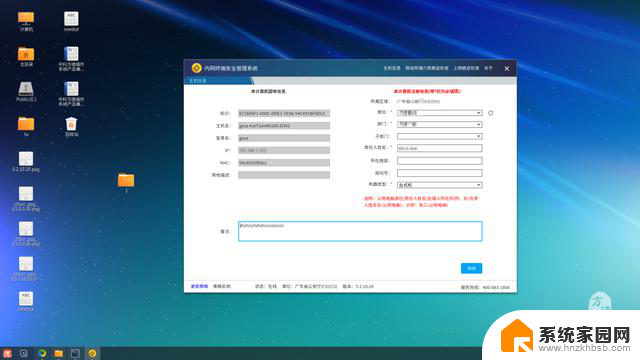Open the desktop folder named 1

click(126, 182)
